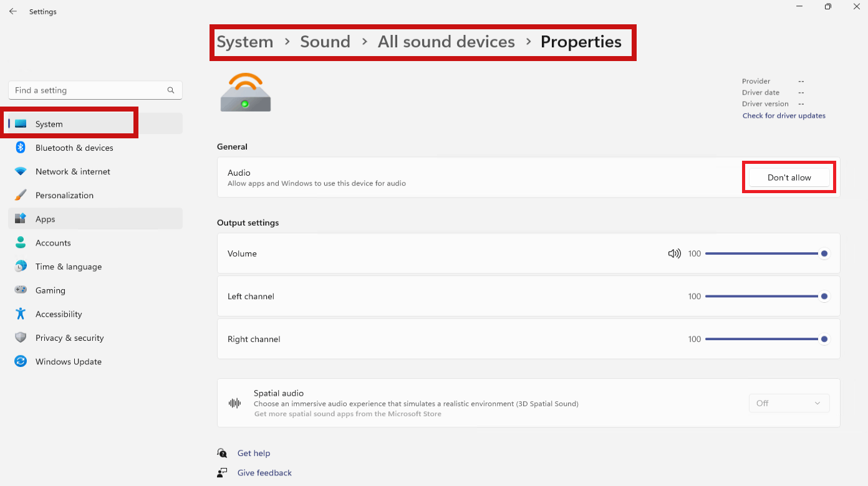The height and width of the screenshot is (486, 868).
Task: Click System in the breadcrumb
Action: point(244,42)
